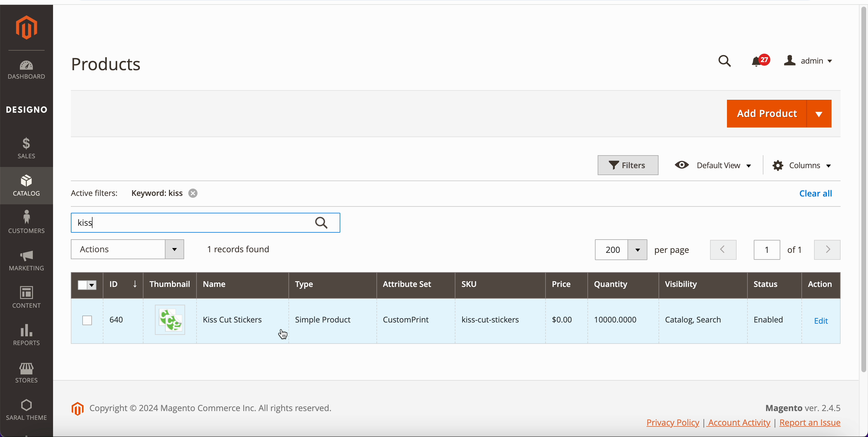Click the Kiss Cut Stickers thumbnail

[170, 320]
